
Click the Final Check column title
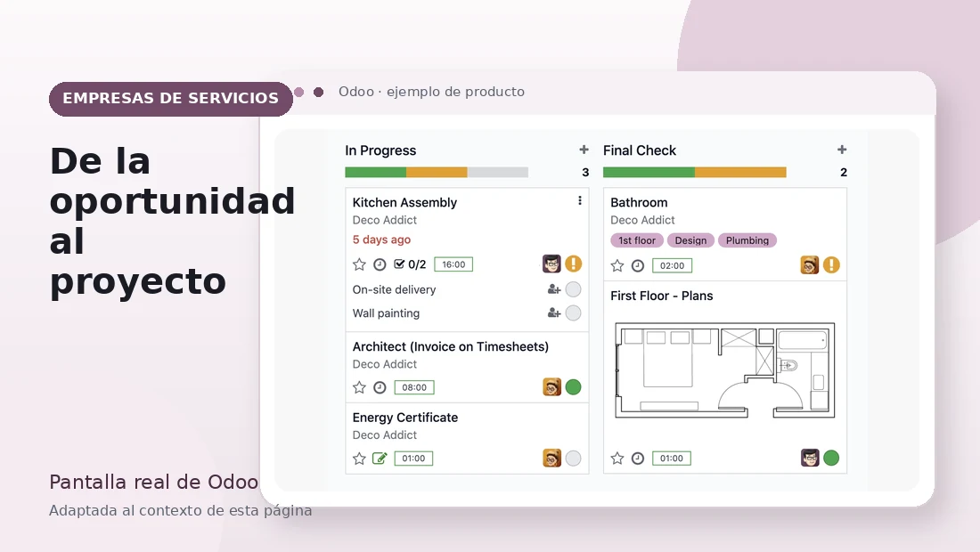pyautogui.click(x=640, y=150)
